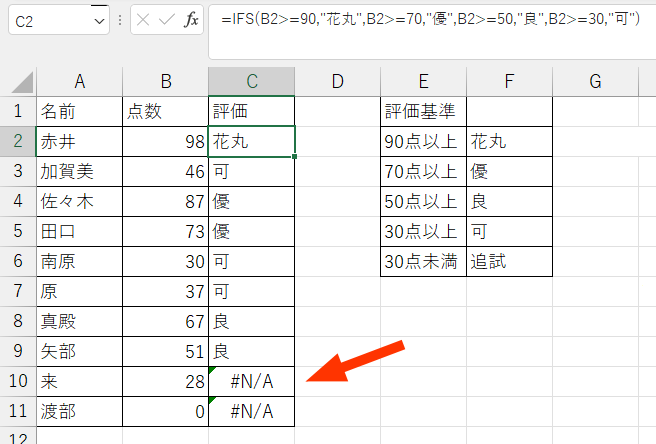Select the score cell 46
Image resolution: width=656 pixels, height=444 pixels.
(166, 172)
